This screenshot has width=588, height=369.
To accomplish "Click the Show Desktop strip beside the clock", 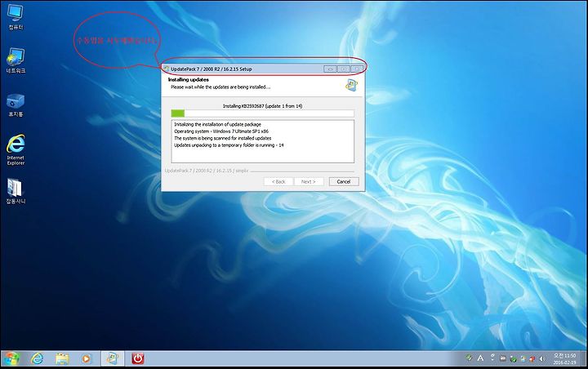I will [x=583, y=359].
